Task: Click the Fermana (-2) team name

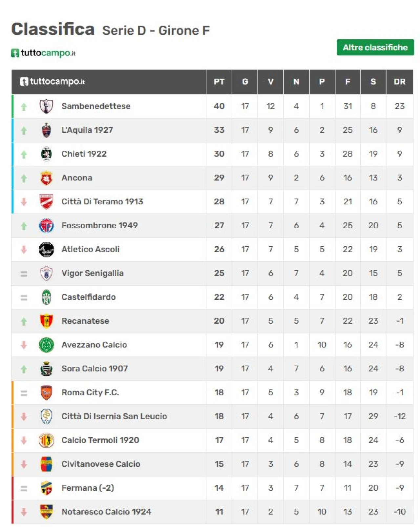Action: point(88,488)
